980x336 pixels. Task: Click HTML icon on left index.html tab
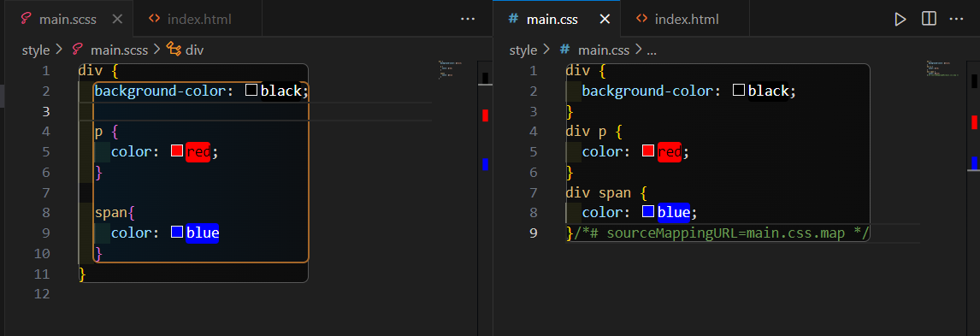coord(154,19)
